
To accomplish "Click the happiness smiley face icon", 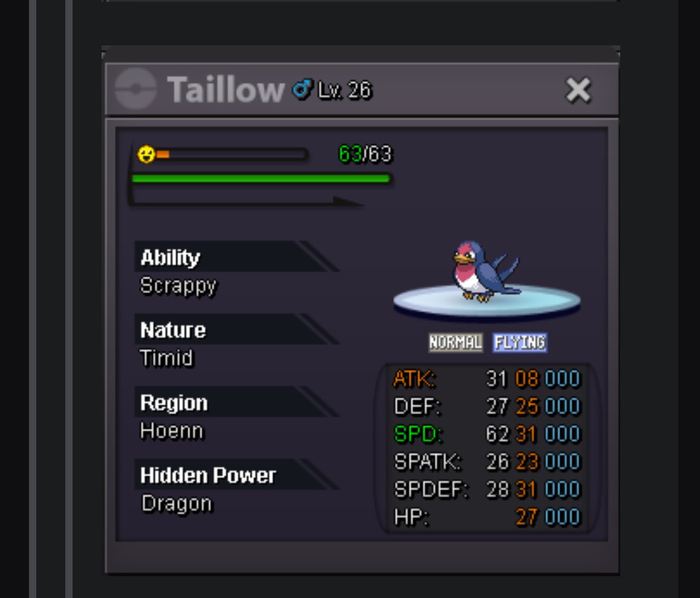I will [146, 155].
